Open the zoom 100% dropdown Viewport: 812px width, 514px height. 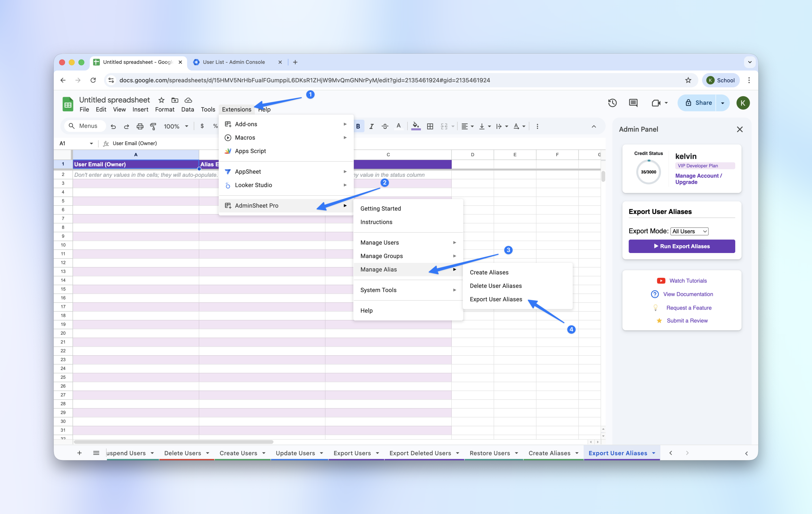click(175, 126)
